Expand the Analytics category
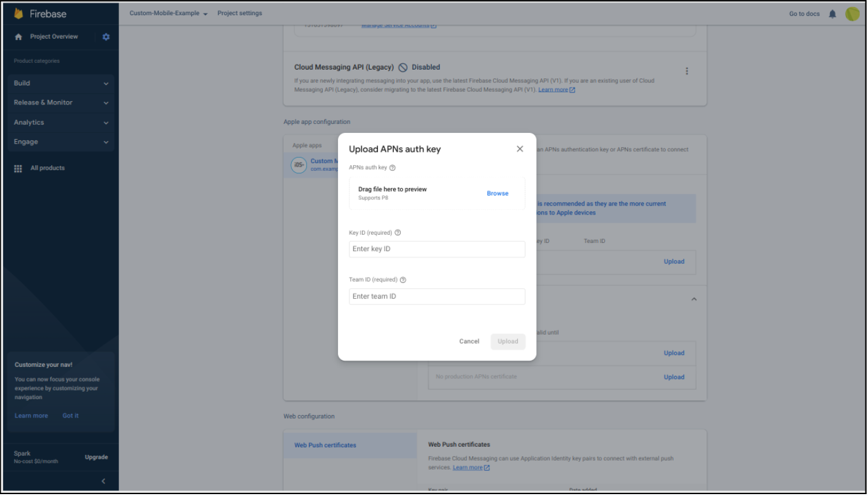 tap(61, 123)
